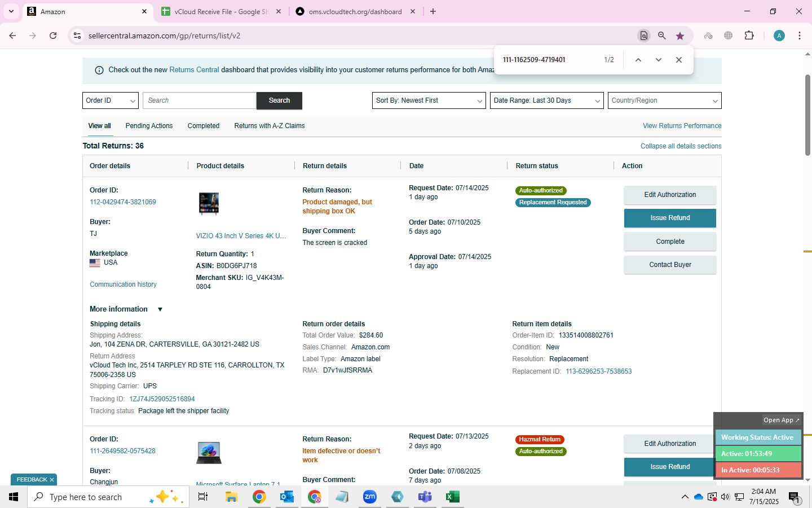Click the Windows taskbar search box

[108, 497]
